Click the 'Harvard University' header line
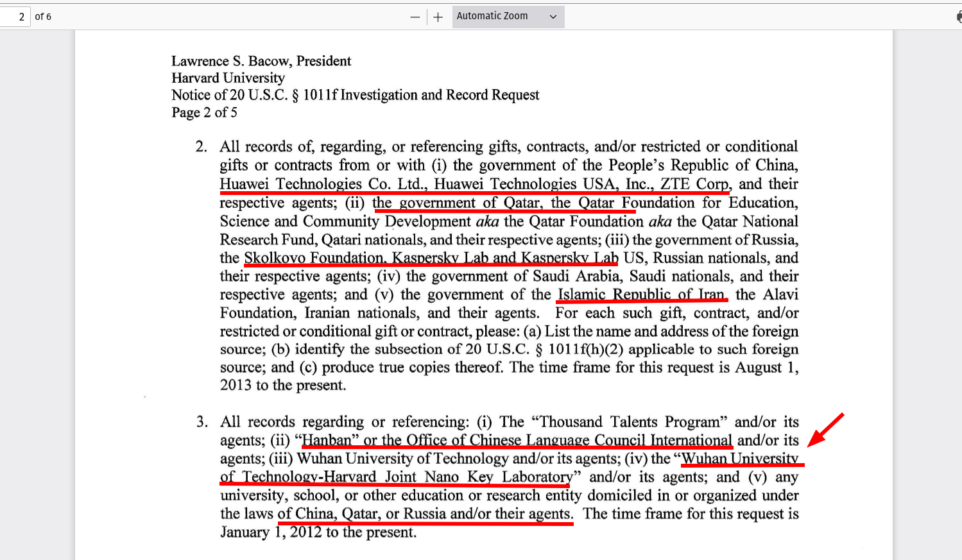The image size is (962, 560). [x=228, y=78]
